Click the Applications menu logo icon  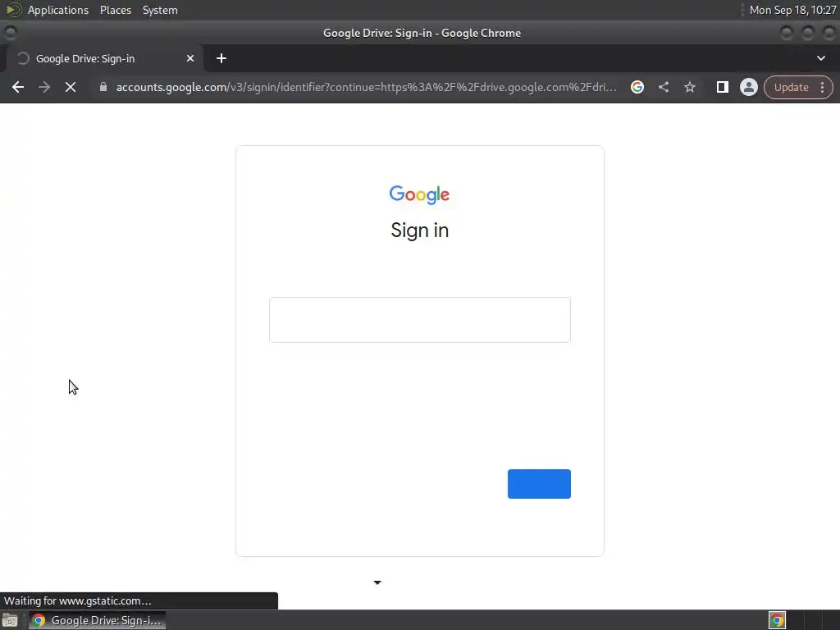[13, 10]
